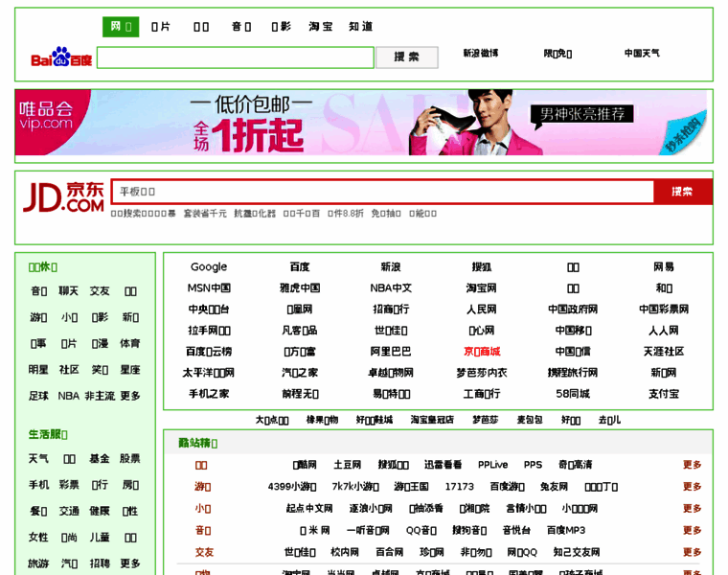The width and height of the screenshot is (728, 575).
Task: Open the red highlighted 京东商城 link
Action: coord(482,351)
